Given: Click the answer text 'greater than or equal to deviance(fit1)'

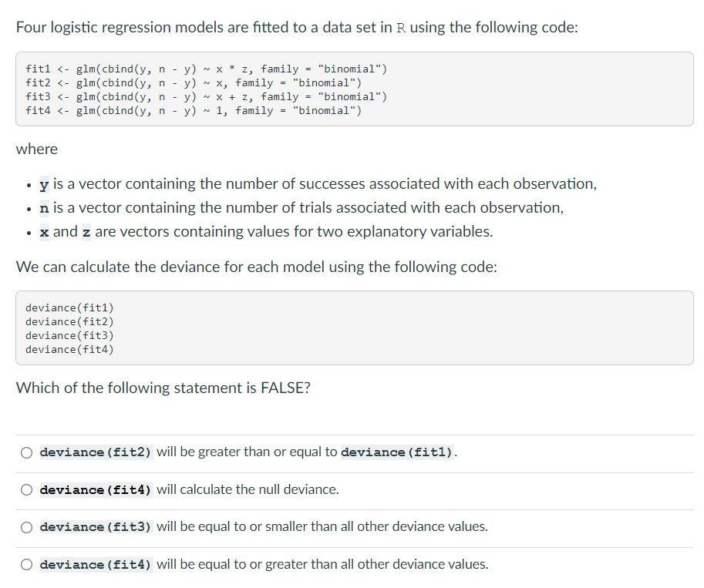Looking at the screenshot, I should 247,452.
